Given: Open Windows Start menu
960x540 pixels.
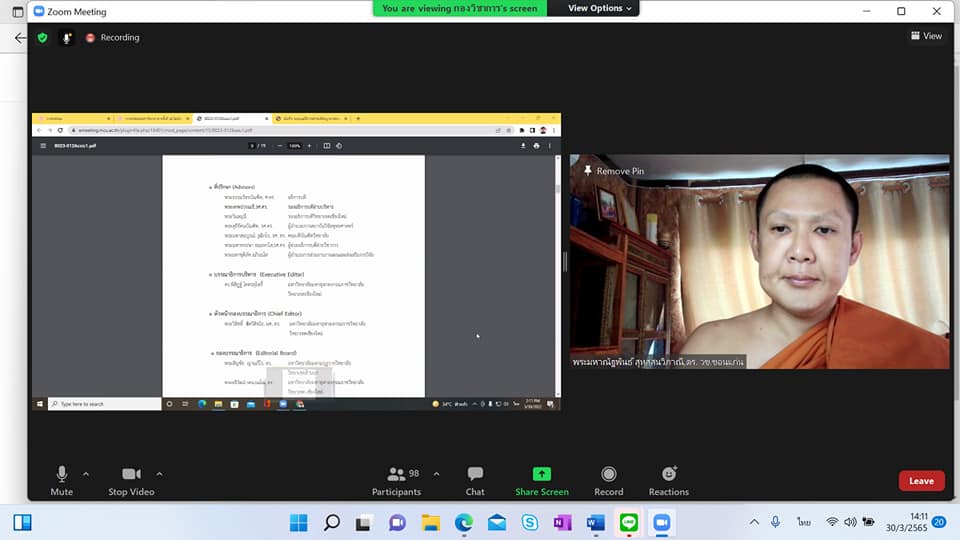Looking at the screenshot, I should [x=299, y=523].
